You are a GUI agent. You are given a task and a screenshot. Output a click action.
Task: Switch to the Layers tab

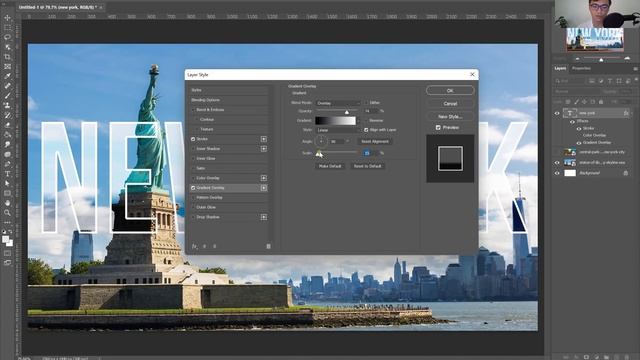click(x=560, y=69)
